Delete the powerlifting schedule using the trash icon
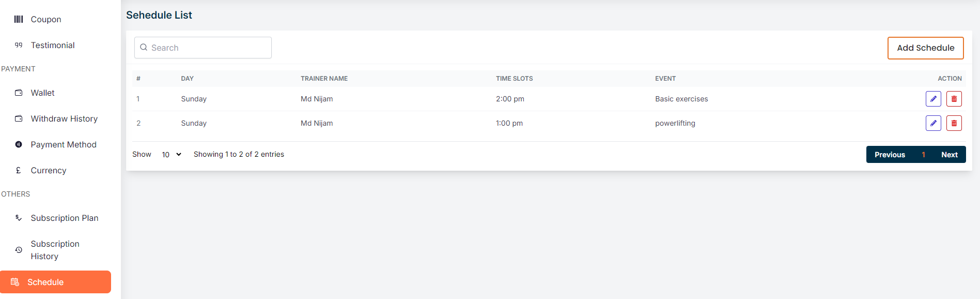 [954, 123]
